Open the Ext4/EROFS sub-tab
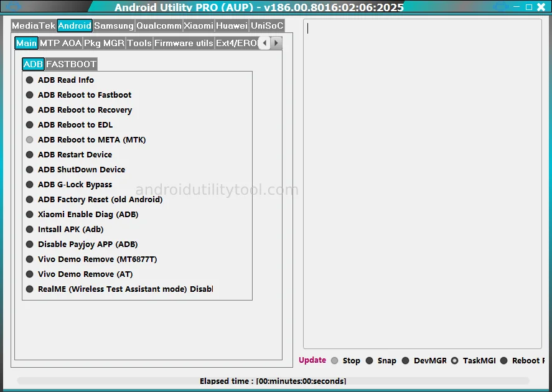Viewport: 552px width, 392px height. [x=236, y=44]
